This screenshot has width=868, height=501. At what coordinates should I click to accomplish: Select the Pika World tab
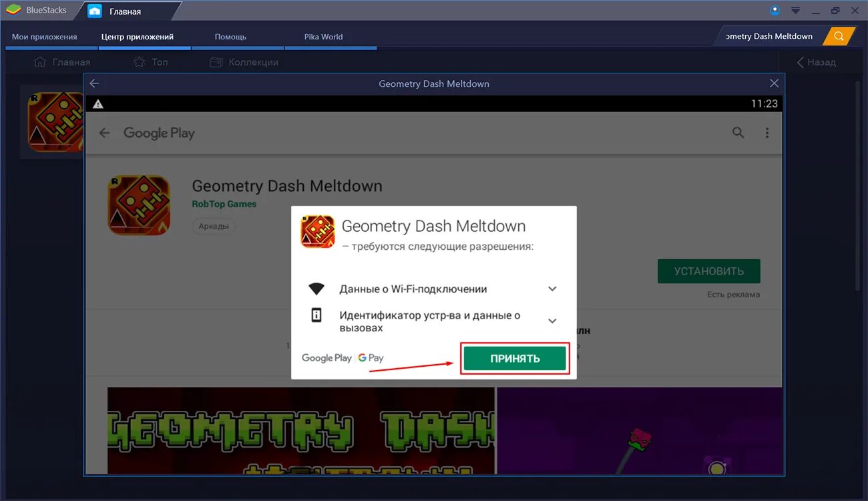click(x=324, y=37)
